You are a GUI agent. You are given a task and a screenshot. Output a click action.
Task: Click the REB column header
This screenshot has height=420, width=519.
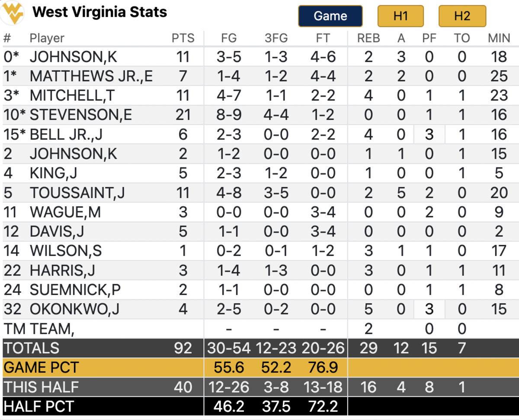tap(368, 38)
